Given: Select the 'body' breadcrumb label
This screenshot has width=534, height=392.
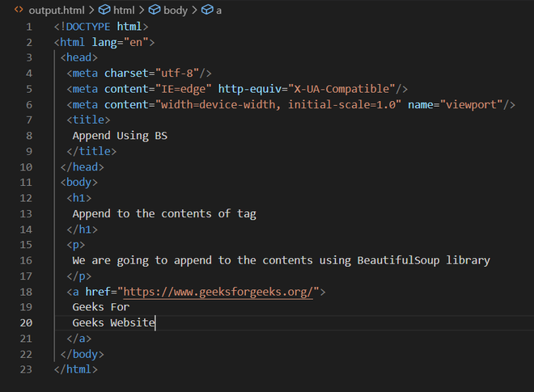Looking at the screenshot, I should 175,10.
